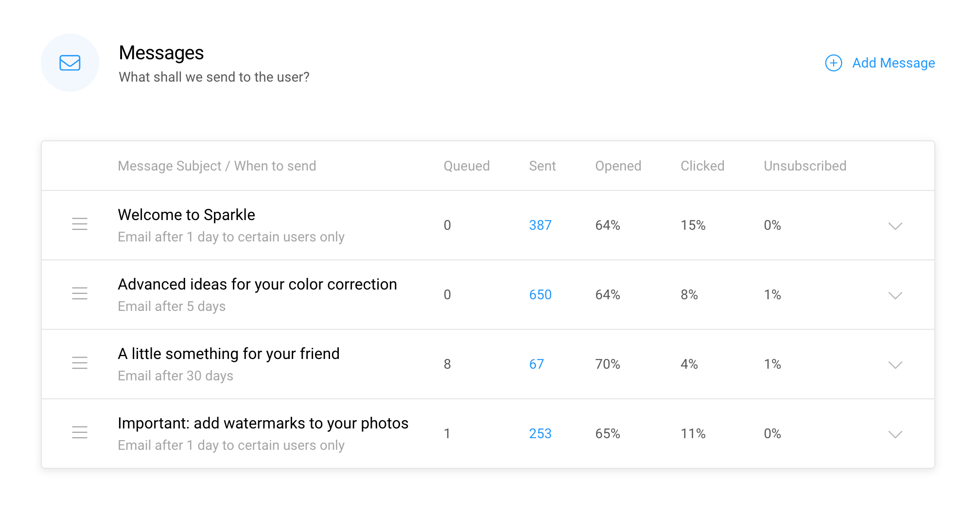Expand the Advanced ideas color correction row
The height and width of the screenshot is (512, 980).
(895, 295)
